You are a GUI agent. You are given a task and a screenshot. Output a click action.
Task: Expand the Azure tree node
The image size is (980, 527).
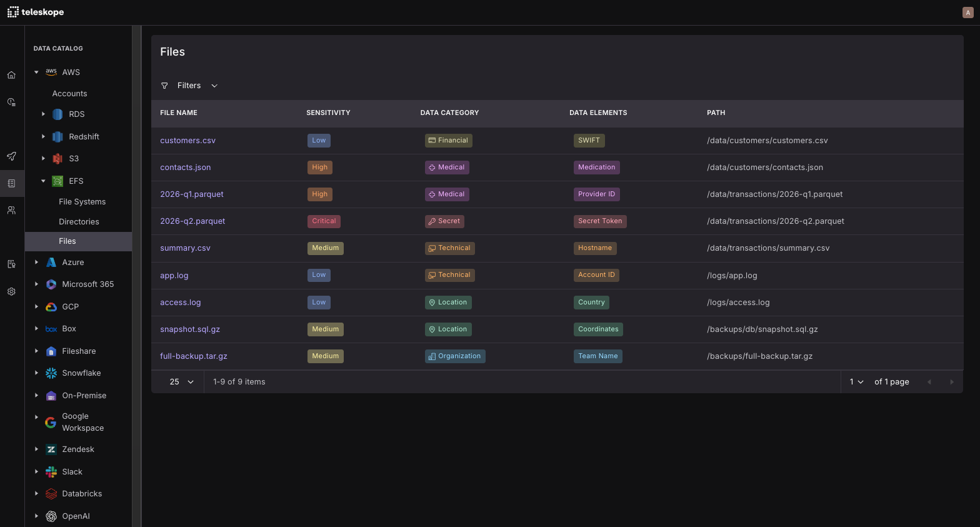pos(36,263)
